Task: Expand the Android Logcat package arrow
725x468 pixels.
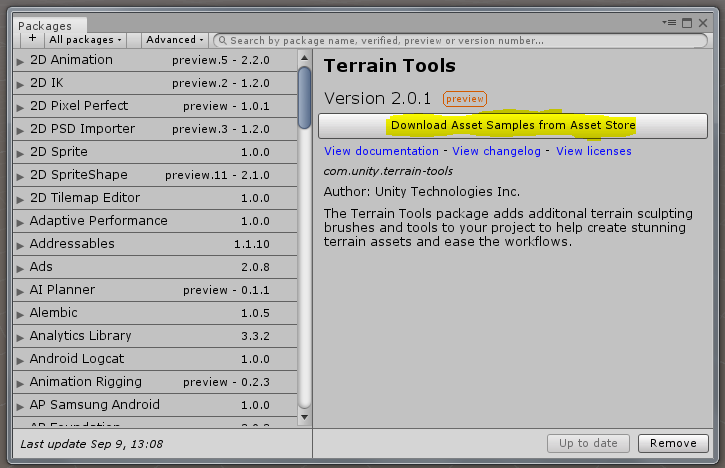Action: [x=20, y=360]
